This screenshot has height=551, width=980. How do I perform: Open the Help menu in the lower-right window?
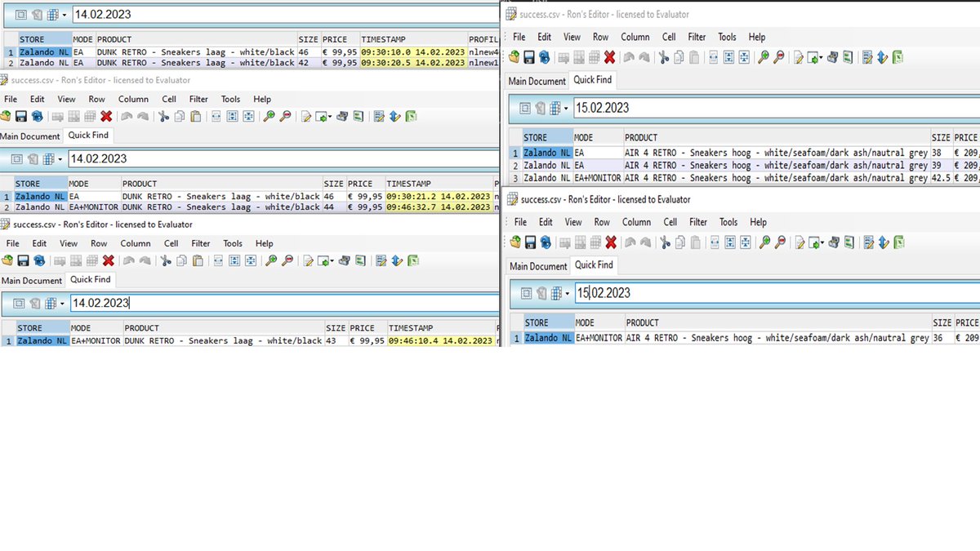pos(758,222)
